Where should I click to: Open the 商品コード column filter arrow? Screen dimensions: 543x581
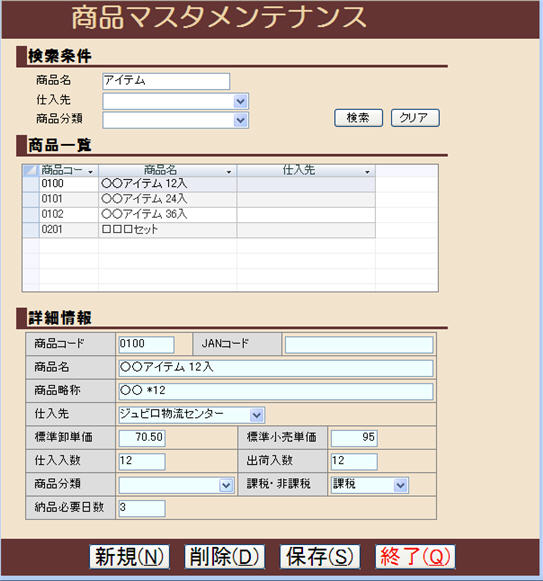tap(90, 172)
